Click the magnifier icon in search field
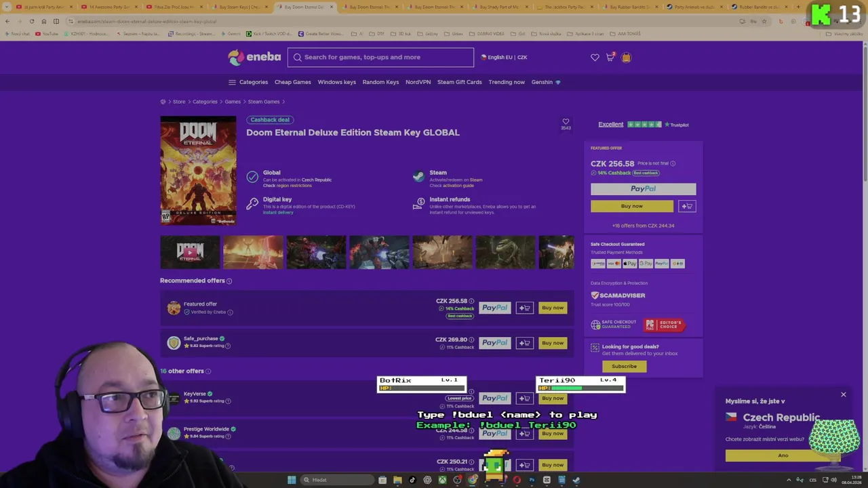 click(x=297, y=57)
